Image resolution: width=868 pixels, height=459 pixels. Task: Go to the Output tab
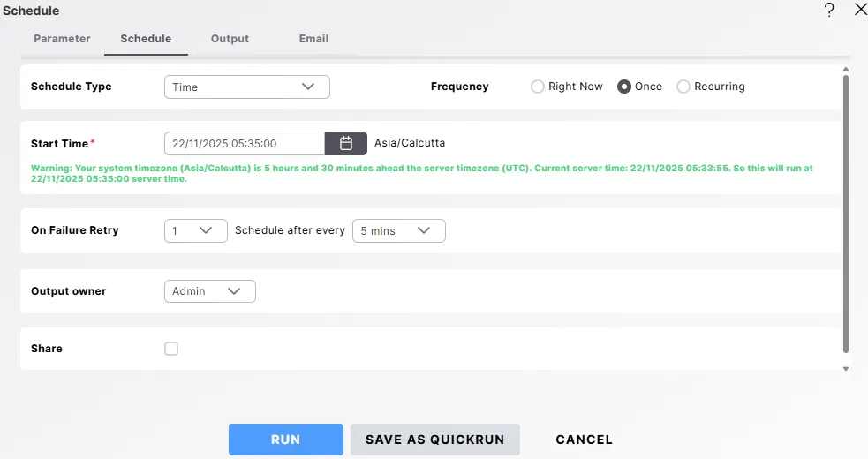click(x=230, y=39)
